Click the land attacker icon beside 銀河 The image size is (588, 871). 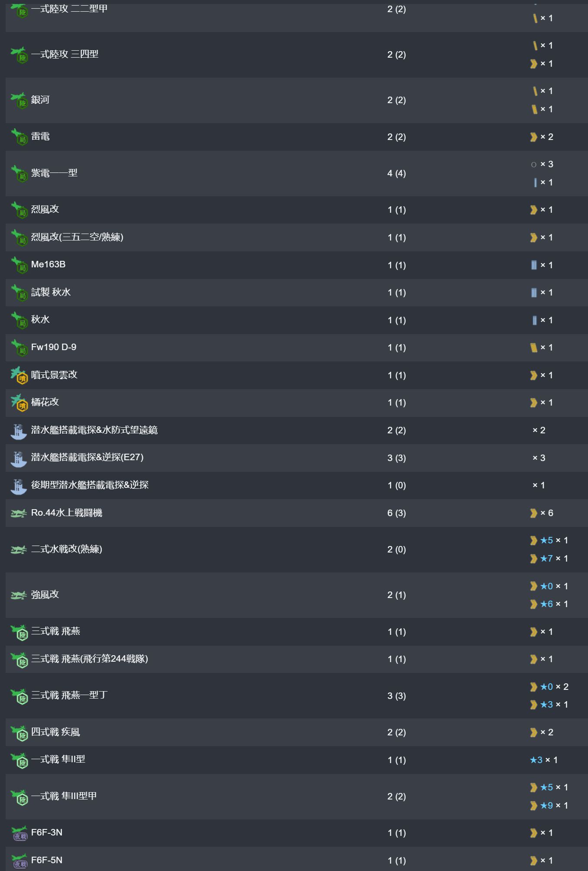[x=19, y=100]
